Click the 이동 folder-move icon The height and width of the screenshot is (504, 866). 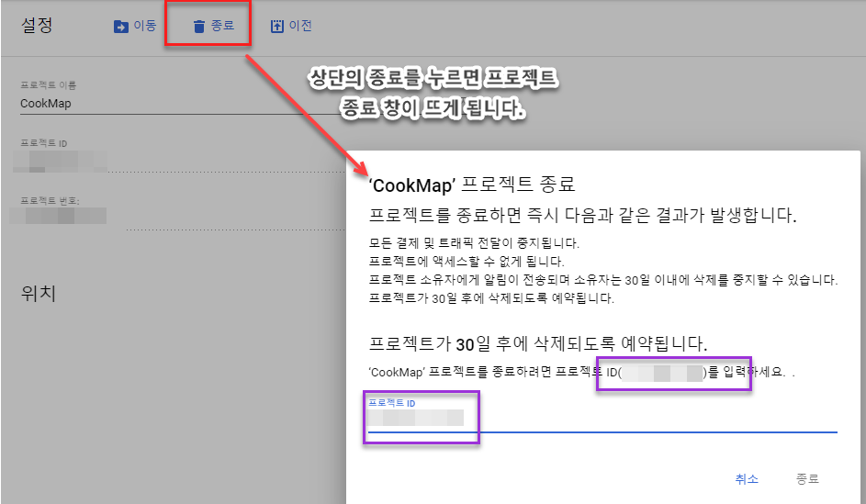(x=120, y=26)
